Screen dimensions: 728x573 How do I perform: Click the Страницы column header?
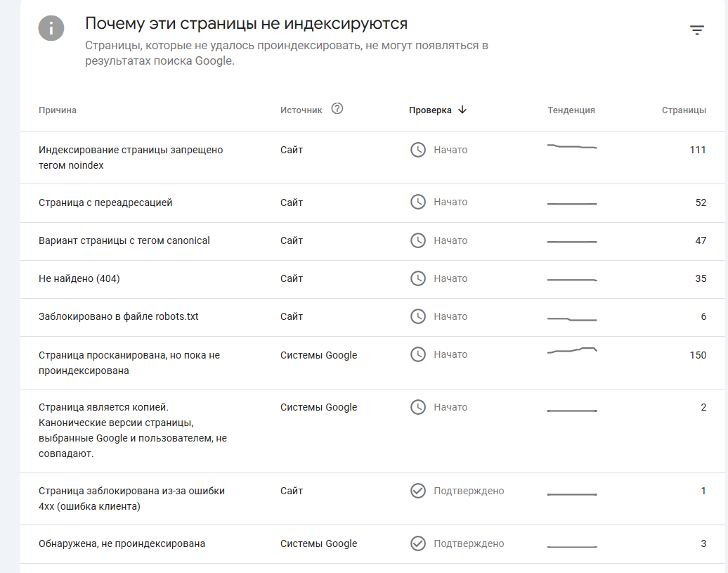tap(684, 110)
